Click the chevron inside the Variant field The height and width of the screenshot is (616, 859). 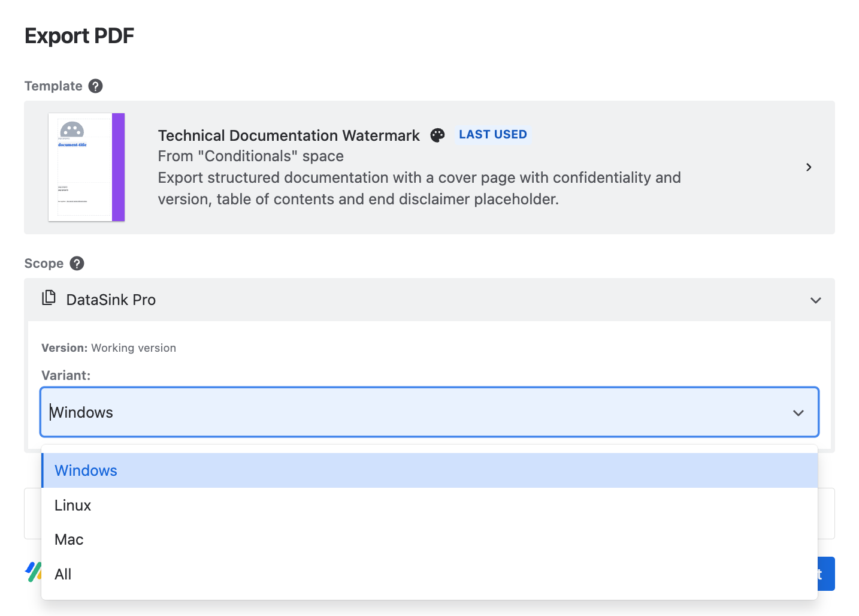click(x=798, y=413)
